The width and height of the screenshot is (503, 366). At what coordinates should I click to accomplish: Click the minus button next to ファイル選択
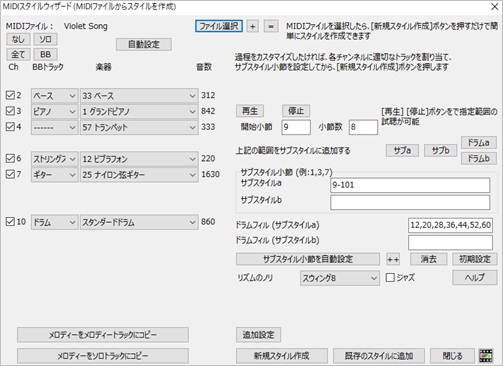tap(271, 26)
